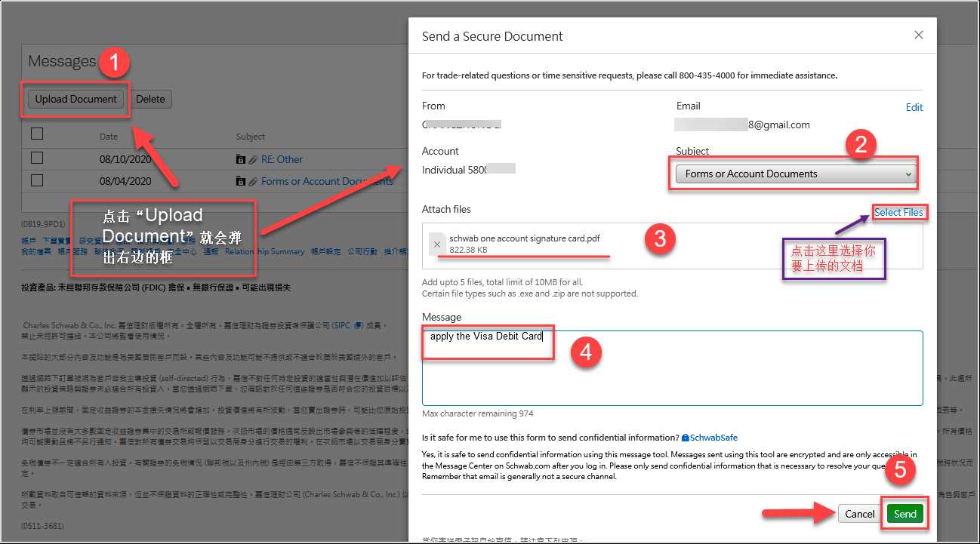Close the Send a Secure Document dialog

918,35
